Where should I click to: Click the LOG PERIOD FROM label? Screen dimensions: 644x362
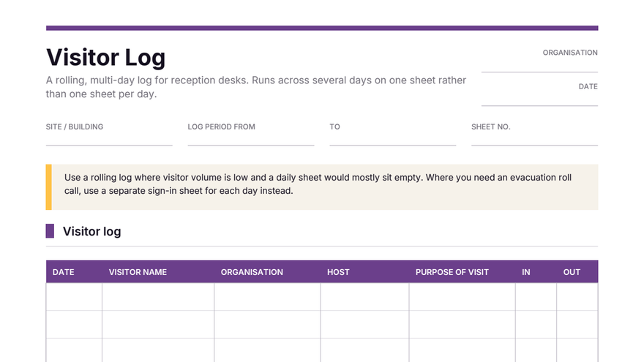(221, 127)
